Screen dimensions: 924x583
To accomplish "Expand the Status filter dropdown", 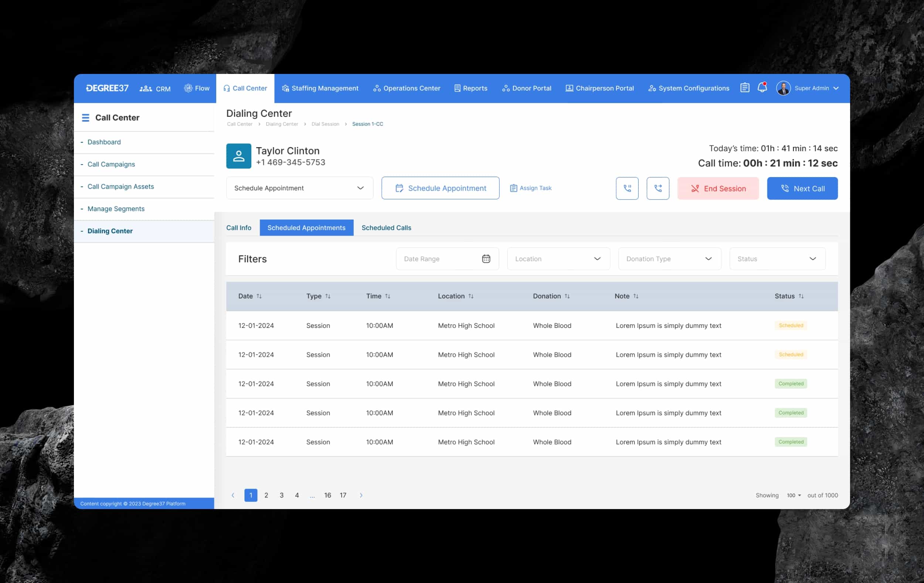I will point(777,259).
